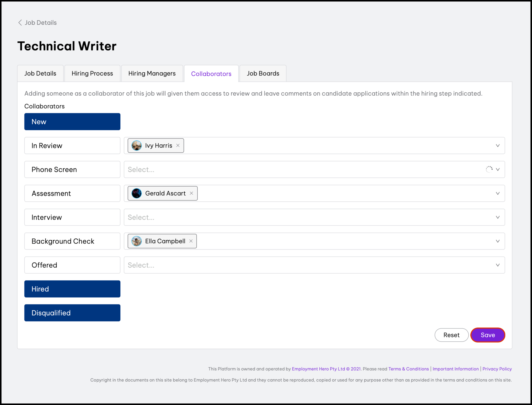Screen dimensions: 532x405
Task: Click Gerald Ascart avatar image
Action: point(136,193)
